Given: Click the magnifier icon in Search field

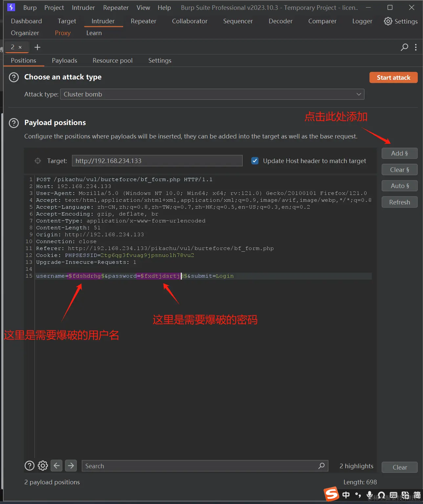Looking at the screenshot, I should (322, 466).
